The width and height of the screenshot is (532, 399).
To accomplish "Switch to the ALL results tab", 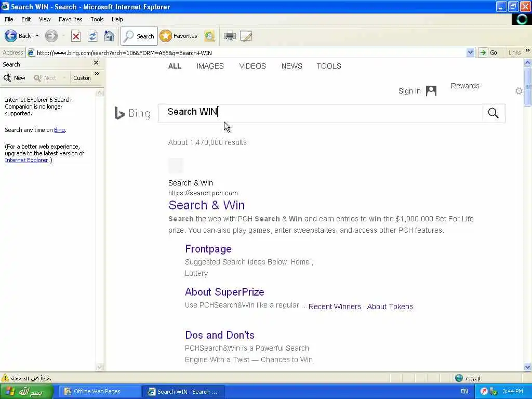I will coord(175,66).
